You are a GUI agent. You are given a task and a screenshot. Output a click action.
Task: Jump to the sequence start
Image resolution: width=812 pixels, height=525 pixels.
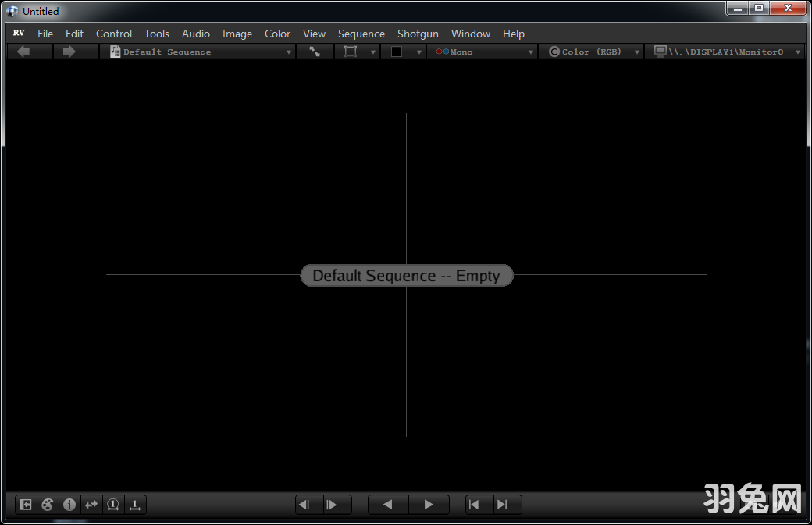pyautogui.click(x=474, y=505)
